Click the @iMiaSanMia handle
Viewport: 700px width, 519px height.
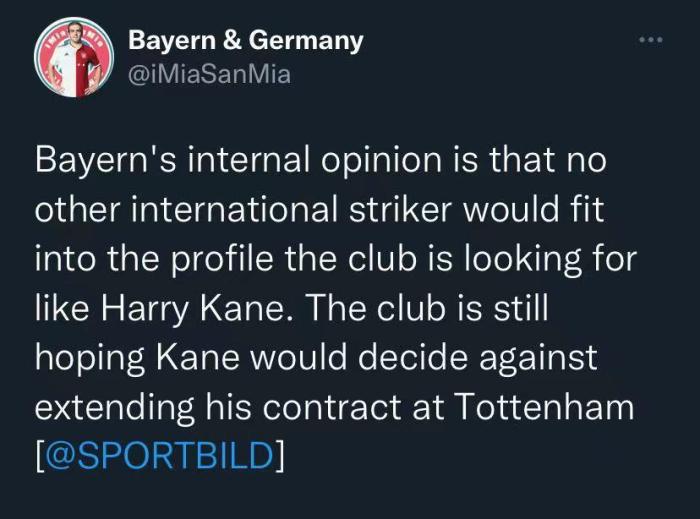point(210,74)
